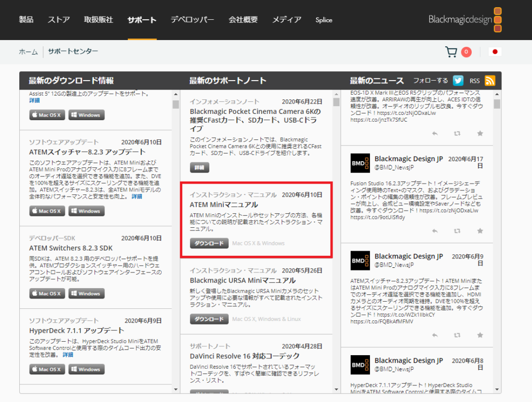The height and width of the screenshot is (402, 532).
Task: Open 詳細 link in HyperDeck 7.1.1 description
Action: (x=68, y=355)
